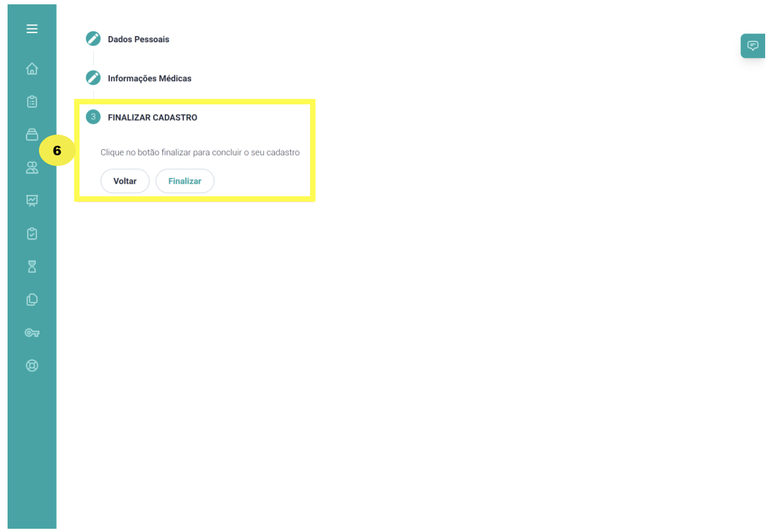The height and width of the screenshot is (532, 776).
Task: Click the pencil icon beside Informações Médicas
Action: [x=93, y=78]
